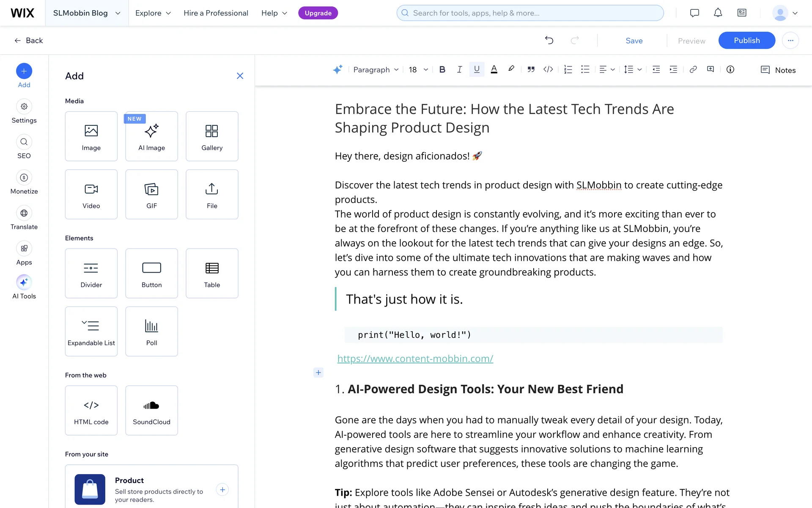
Task: Click the Publish button
Action: 746,40
